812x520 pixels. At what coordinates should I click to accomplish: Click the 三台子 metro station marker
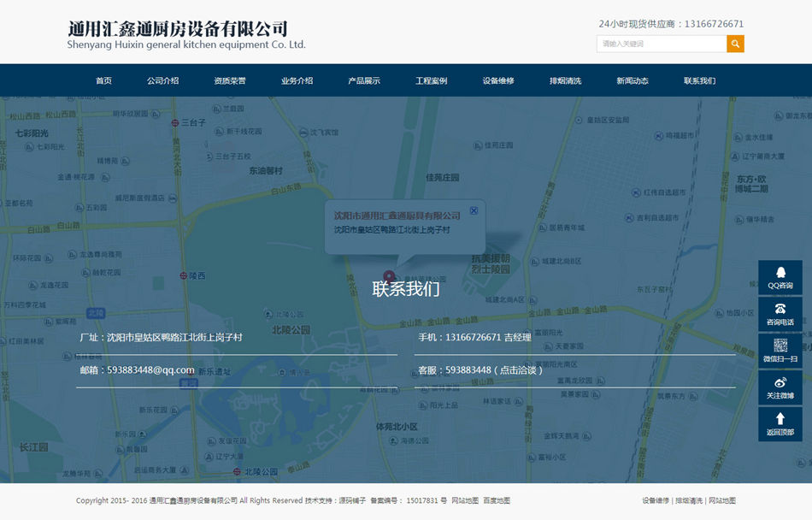pyautogui.click(x=175, y=123)
